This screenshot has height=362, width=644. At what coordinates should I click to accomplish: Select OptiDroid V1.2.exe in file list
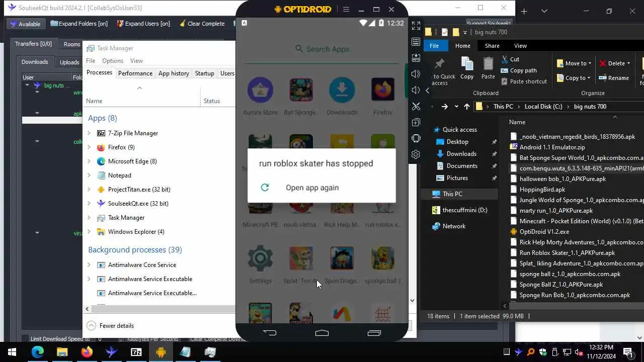544,232
